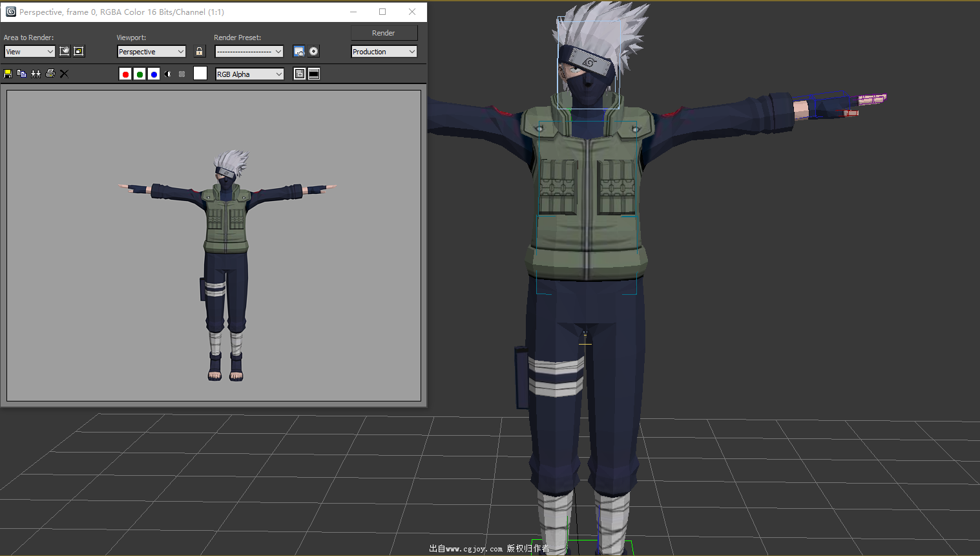Minimize the rendered frame window
This screenshot has height=556, width=980.
point(353,12)
